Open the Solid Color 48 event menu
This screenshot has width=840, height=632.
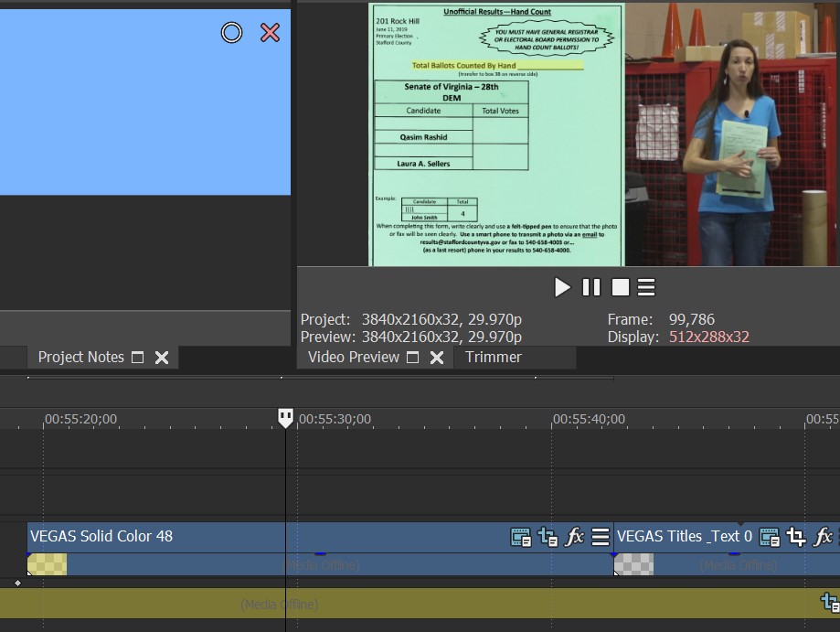point(601,537)
